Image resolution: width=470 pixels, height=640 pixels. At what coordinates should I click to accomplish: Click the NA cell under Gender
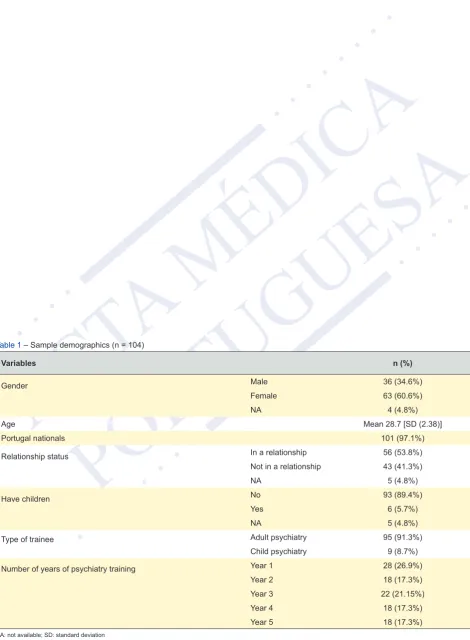(x=256, y=410)
